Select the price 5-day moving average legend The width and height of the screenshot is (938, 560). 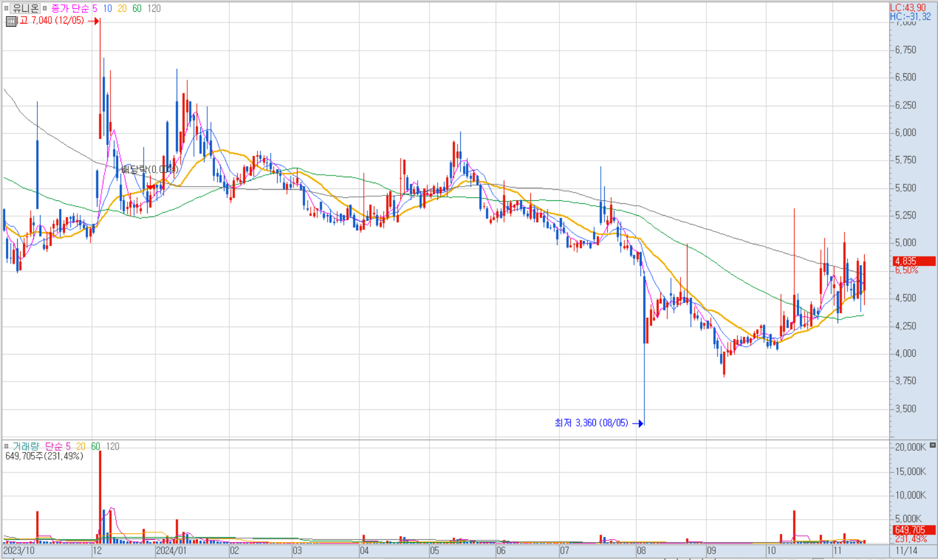click(x=95, y=8)
